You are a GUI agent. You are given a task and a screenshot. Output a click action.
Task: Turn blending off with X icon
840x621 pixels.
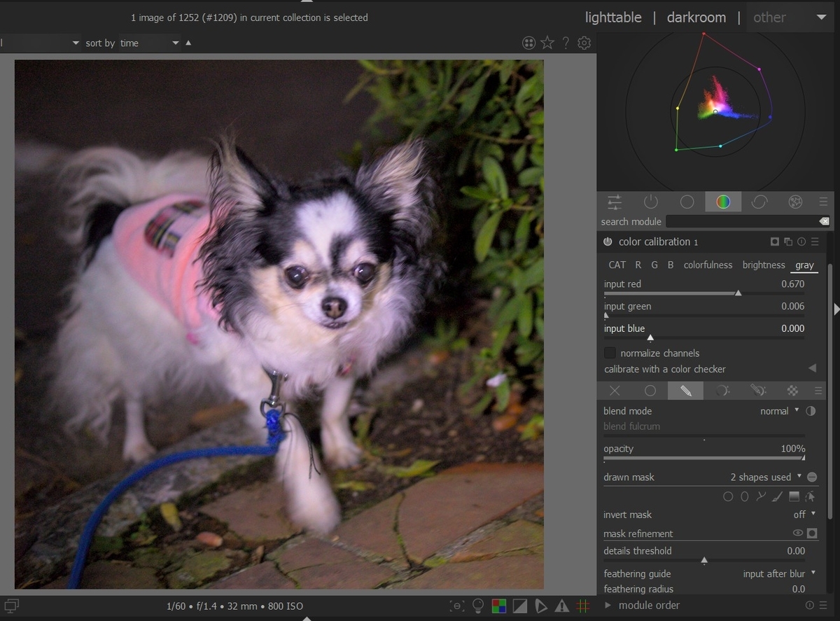coord(615,391)
